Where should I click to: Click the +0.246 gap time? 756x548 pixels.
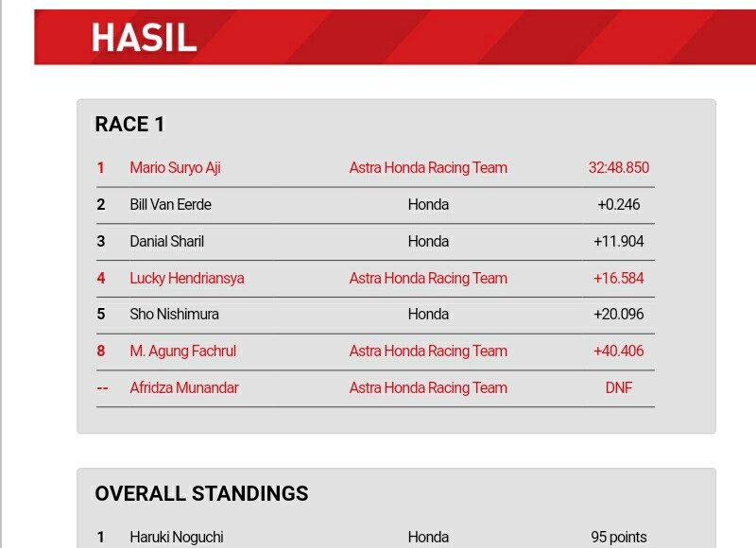(618, 205)
